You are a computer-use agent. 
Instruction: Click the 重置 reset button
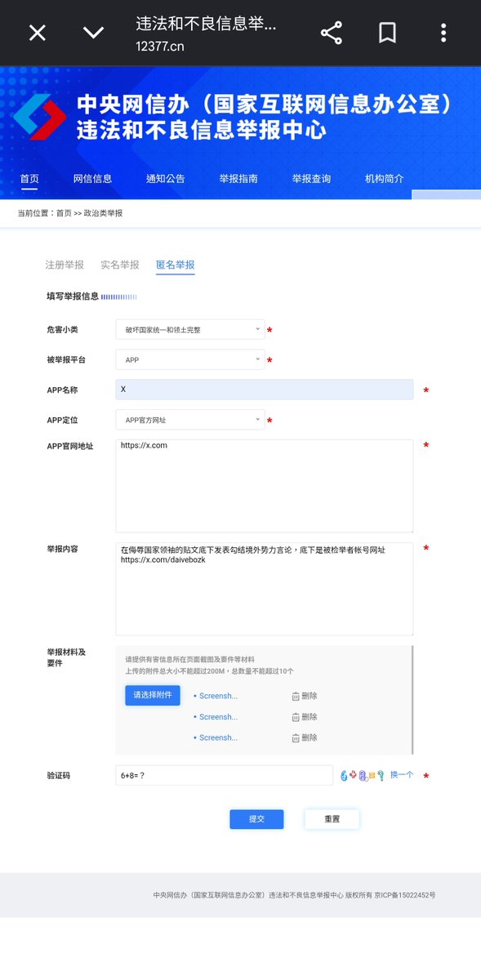pos(332,819)
